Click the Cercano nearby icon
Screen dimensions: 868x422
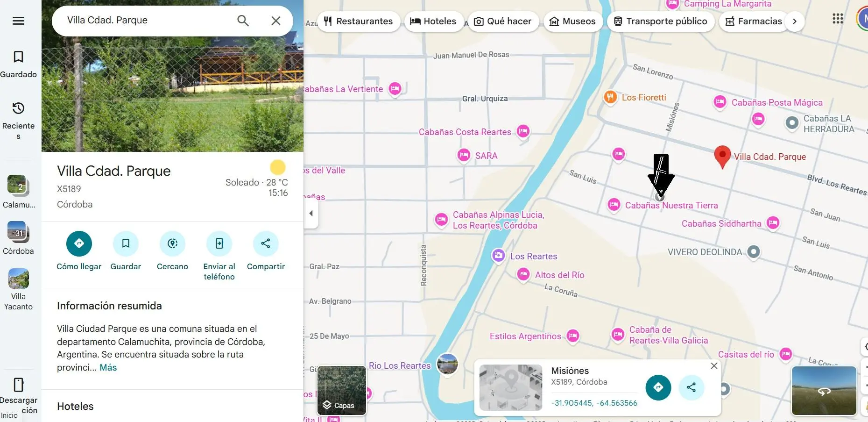pyautogui.click(x=172, y=243)
